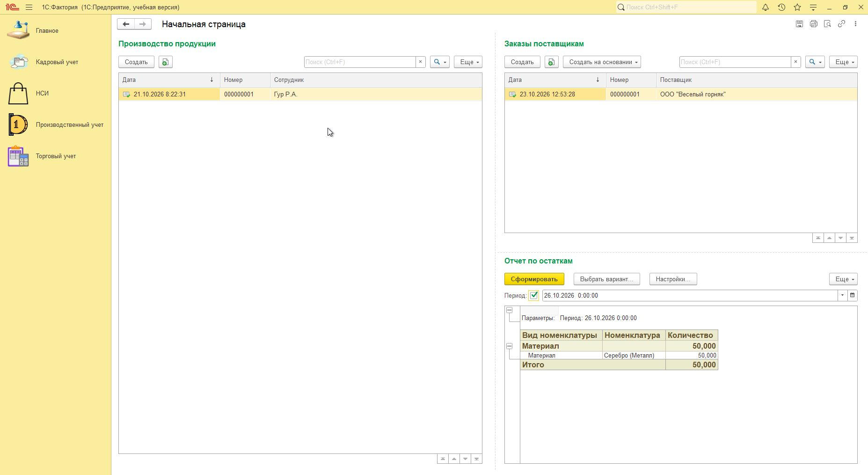Screen dimensions: 868x475
Task: Open Еще dropdown in Заказы поставщикам
Action: (843, 62)
